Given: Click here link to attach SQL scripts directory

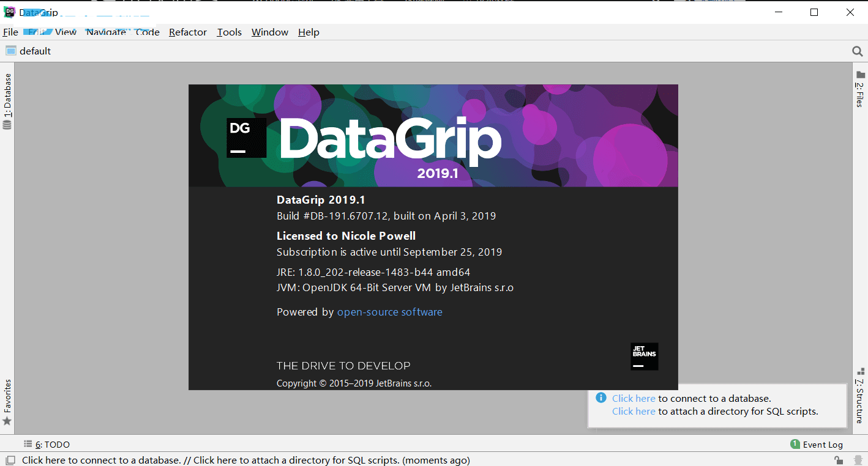Looking at the screenshot, I should point(634,412).
